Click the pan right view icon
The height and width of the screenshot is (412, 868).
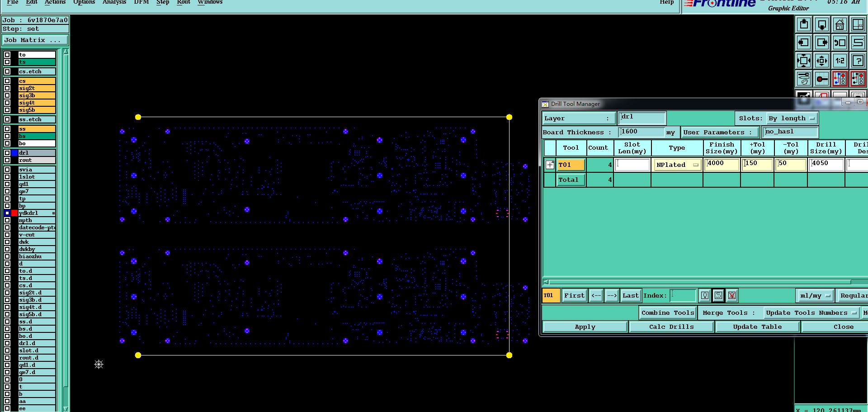click(x=822, y=43)
